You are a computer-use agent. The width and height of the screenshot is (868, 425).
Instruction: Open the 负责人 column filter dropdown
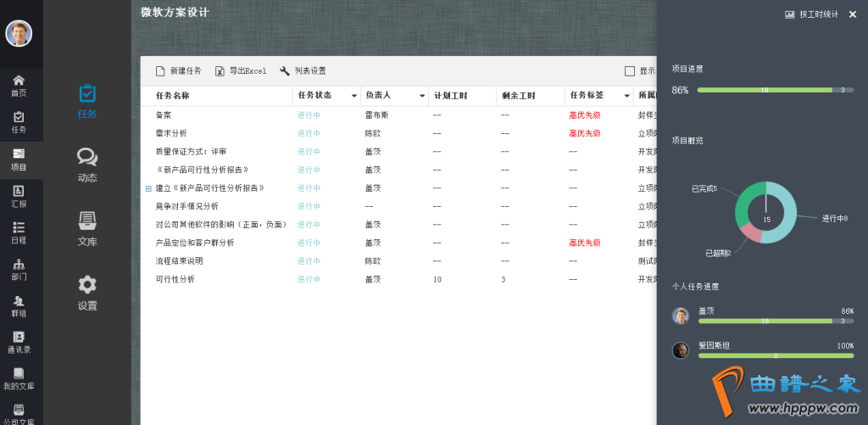pos(422,96)
